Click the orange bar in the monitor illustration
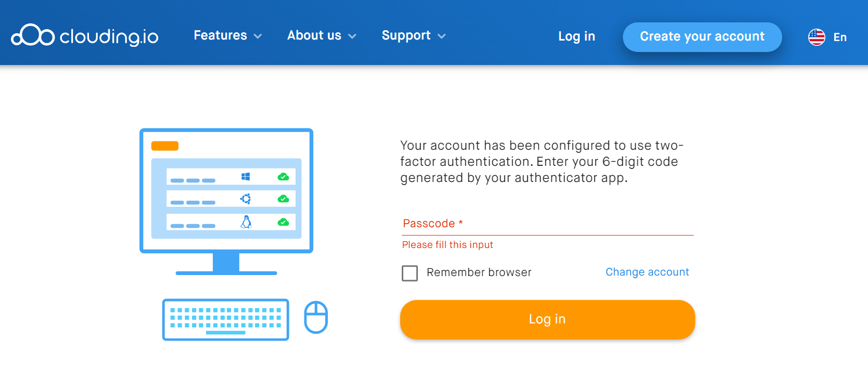The image size is (868, 365). [165, 146]
